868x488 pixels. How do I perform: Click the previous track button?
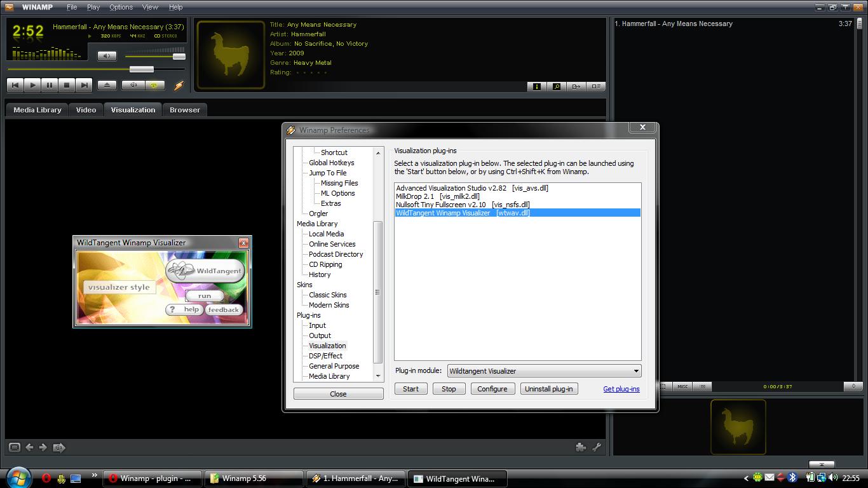coord(15,85)
